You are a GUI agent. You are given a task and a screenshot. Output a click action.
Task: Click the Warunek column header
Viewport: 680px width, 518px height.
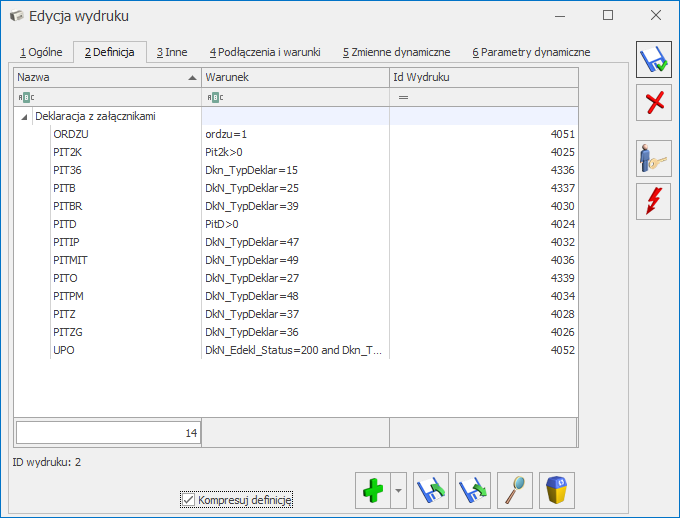click(294, 77)
